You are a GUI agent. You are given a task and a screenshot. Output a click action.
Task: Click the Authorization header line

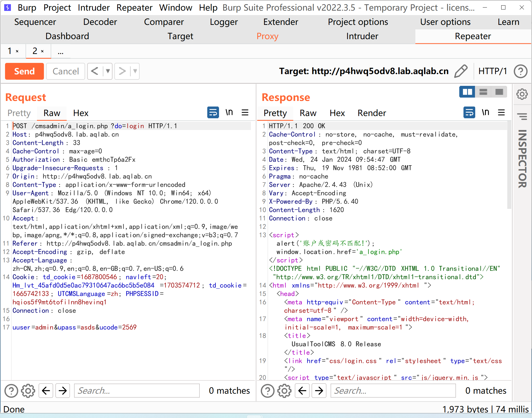[74, 160]
